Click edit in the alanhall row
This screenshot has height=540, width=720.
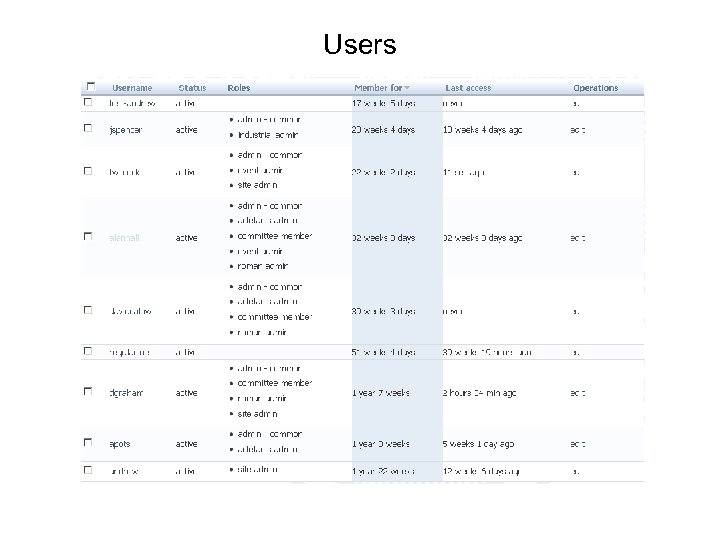coord(577,238)
